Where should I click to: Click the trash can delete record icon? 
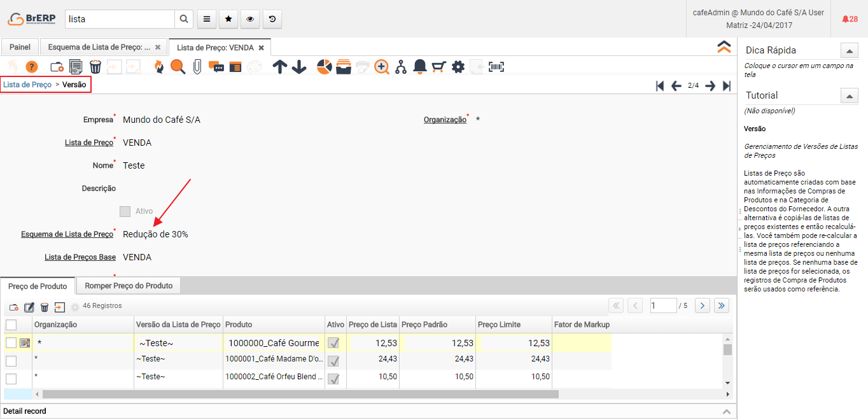click(95, 67)
